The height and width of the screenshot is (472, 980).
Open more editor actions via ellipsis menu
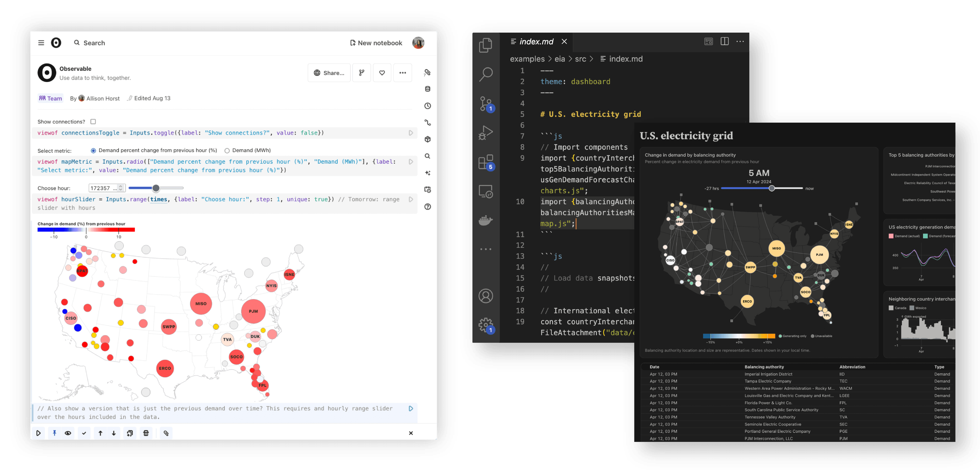[740, 41]
